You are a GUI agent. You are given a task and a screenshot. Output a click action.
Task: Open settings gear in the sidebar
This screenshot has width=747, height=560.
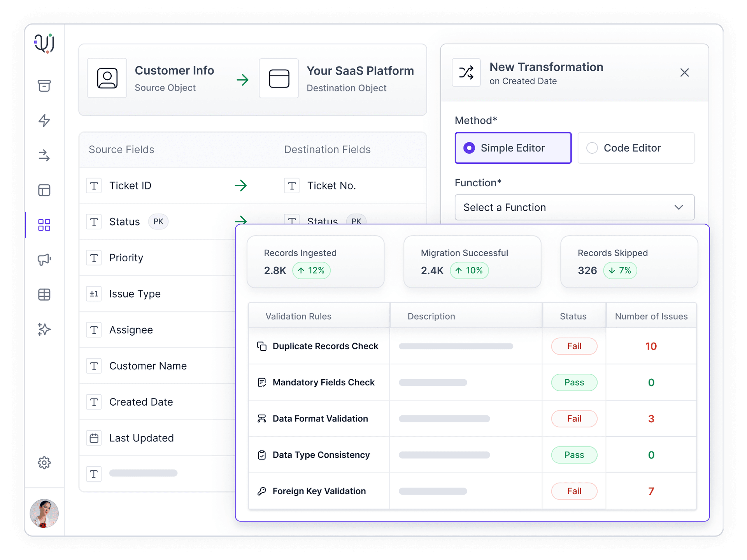[x=44, y=463]
